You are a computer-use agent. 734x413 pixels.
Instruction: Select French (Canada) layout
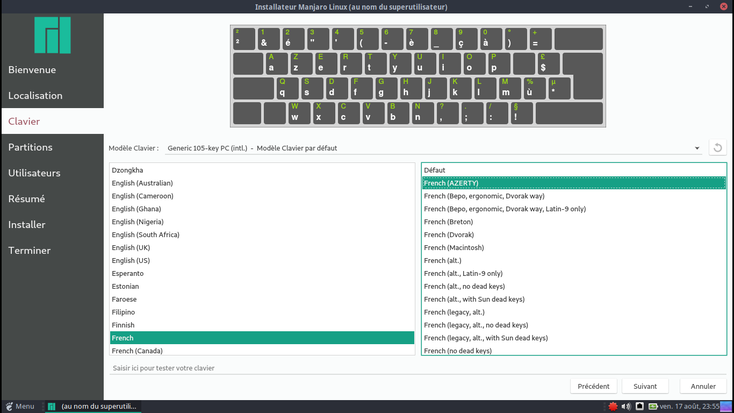pos(262,350)
